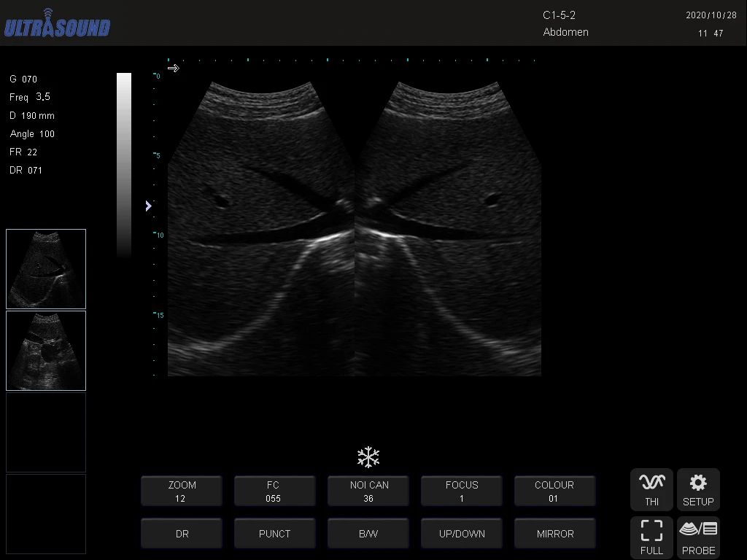747x560 pixels.
Task: Toggle the MIRROR image option
Action: pyautogui.click(x=555, y=534)
